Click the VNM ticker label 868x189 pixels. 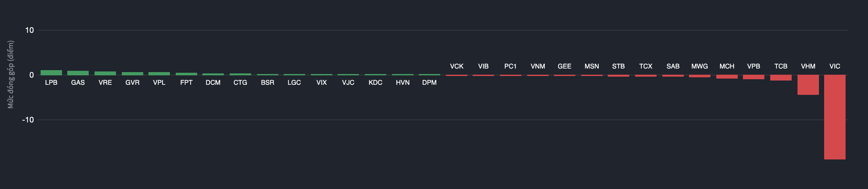538,66
